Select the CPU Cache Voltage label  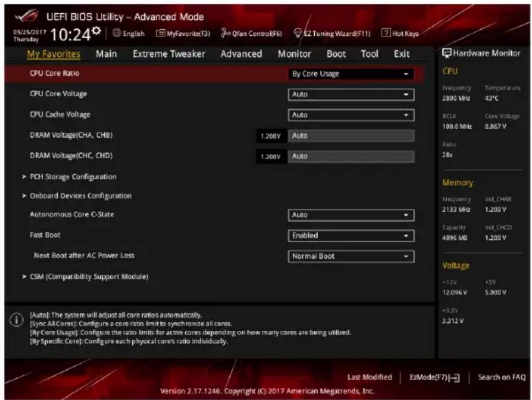(60, 115)
